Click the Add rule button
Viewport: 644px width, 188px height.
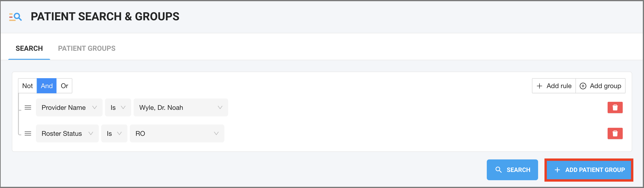click(553, 86)
